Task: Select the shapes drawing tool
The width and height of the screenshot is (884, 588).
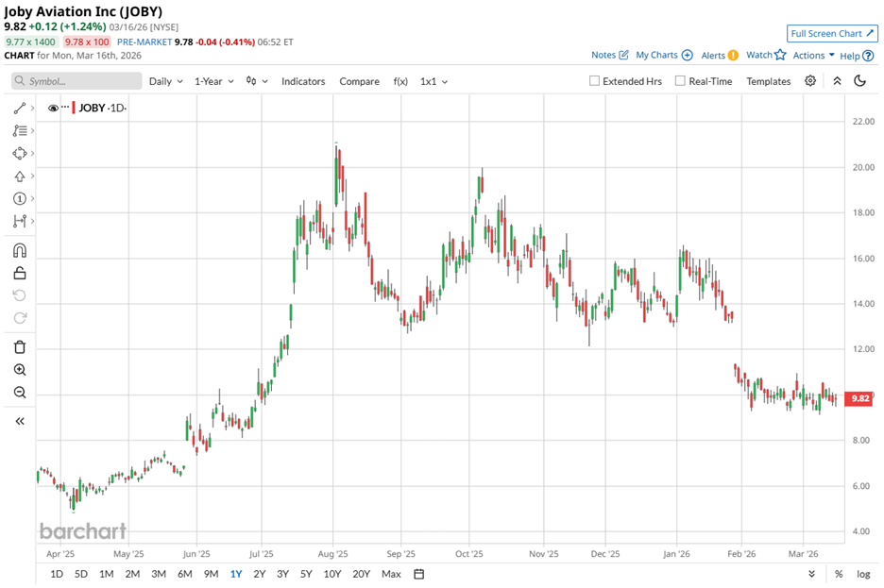Action: point(20,153)
